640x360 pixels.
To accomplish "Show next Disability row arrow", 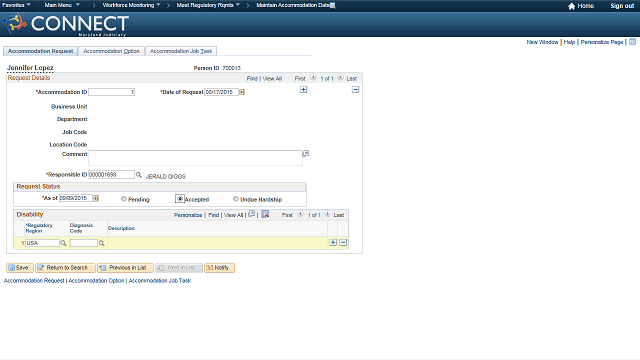I will coord(327,214).
